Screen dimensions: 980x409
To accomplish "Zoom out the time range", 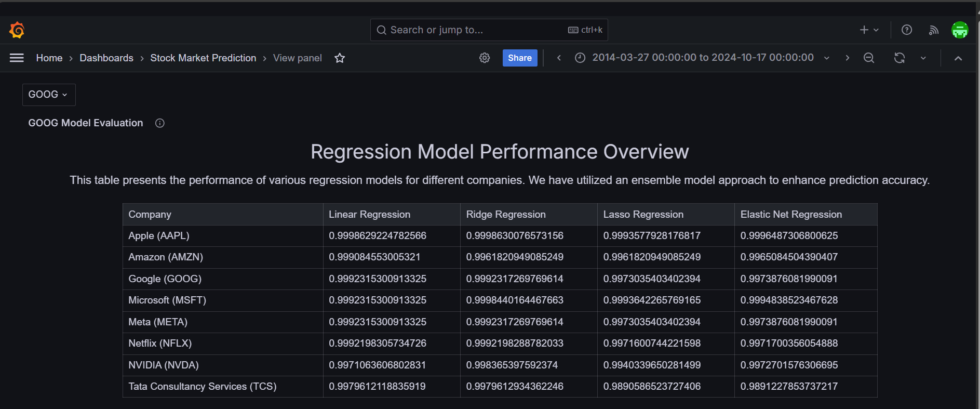I will pos(869,58).
